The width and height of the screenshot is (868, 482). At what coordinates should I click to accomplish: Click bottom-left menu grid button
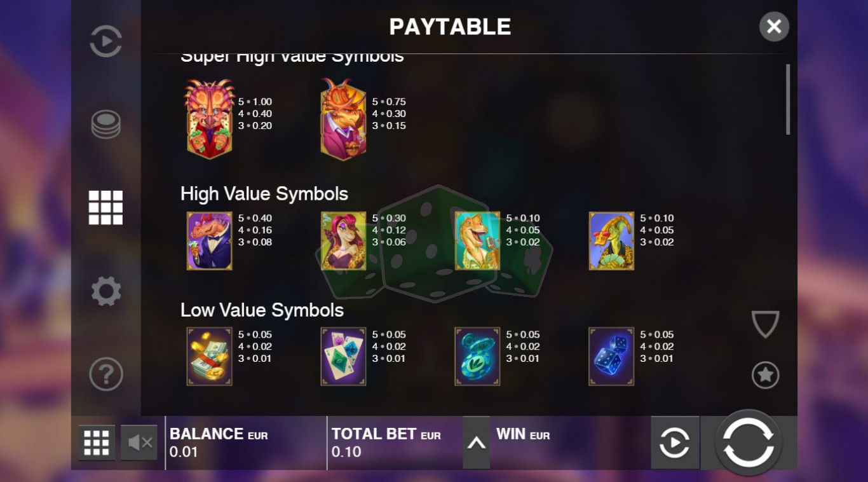(97, 443)
